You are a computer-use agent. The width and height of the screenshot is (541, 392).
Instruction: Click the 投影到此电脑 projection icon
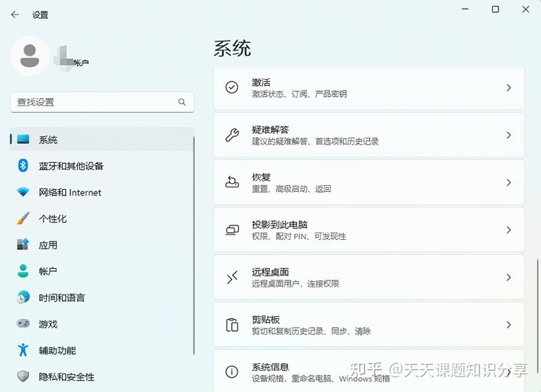click(x=232, y=230)
